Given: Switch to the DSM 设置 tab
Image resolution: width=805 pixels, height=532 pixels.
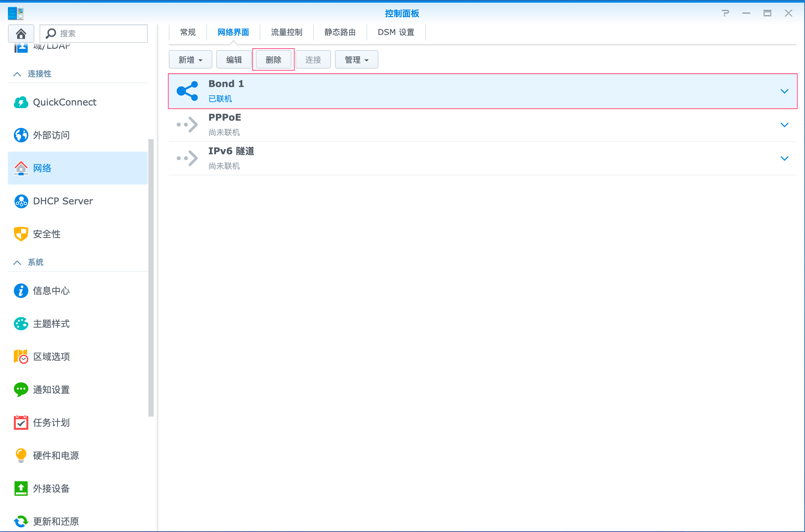Looking at the screenshot, I should point(396,32).
